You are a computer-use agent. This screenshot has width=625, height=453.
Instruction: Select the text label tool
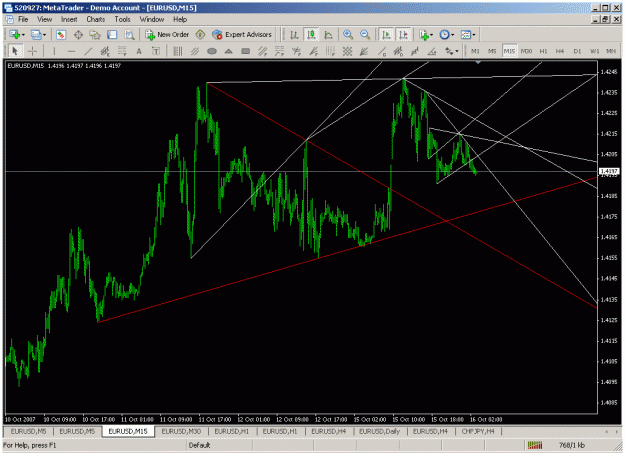(156, 51)
